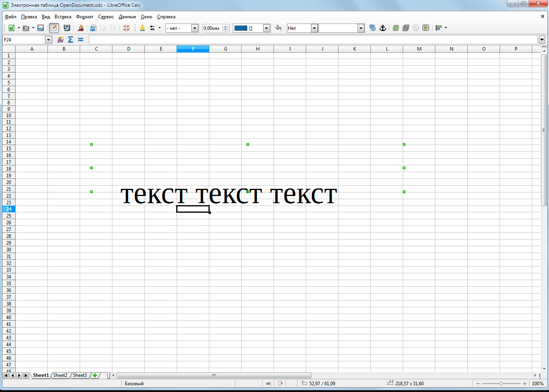The image size is (549, 392).
Task: Click the Open file folder icon
Action: click(26, 28)
